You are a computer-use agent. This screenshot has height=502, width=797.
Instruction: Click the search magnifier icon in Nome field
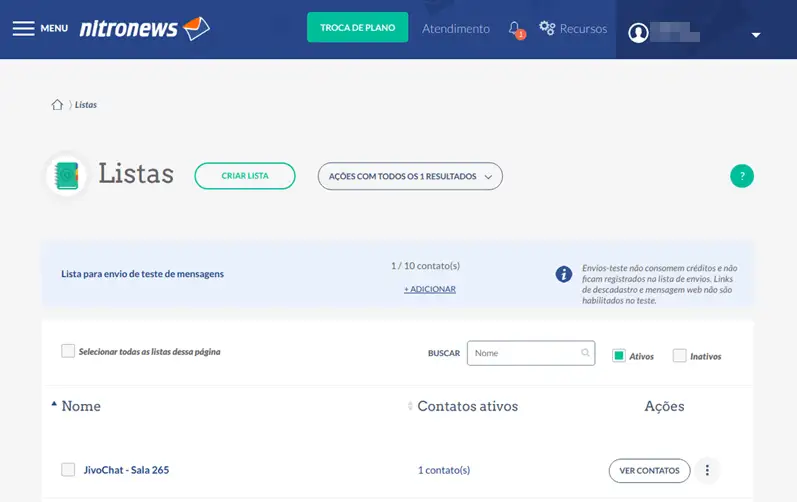(585, 353)
